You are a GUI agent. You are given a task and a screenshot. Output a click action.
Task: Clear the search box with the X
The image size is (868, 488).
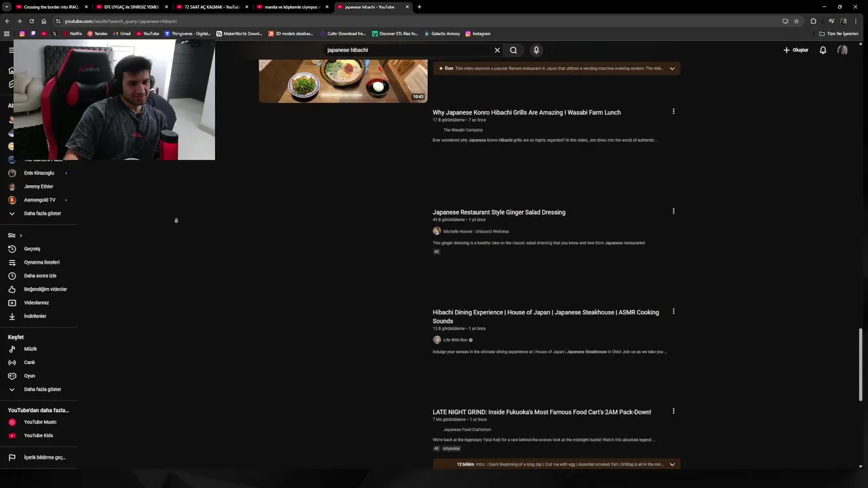(497, 50)
